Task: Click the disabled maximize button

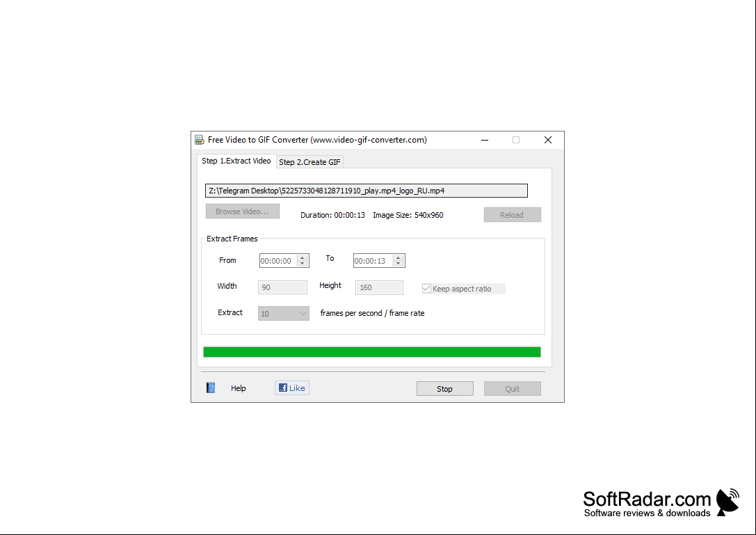Action: pos(516,140)
